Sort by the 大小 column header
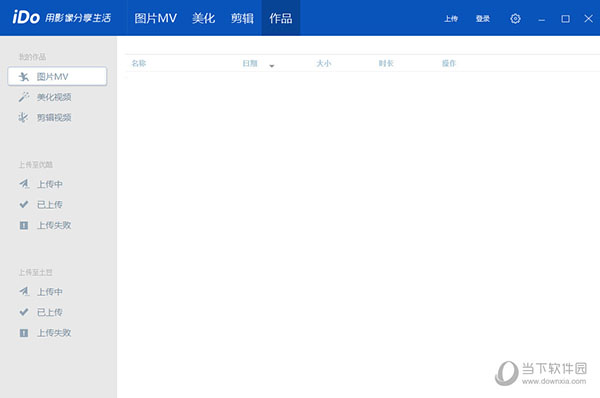Screen dimensions: 600x398 click(x=324, y=63)
